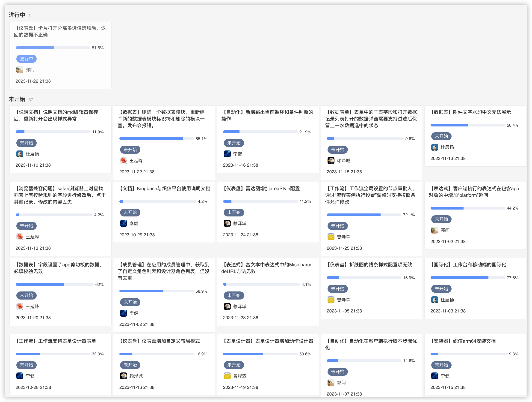The image size is (532, 402).
Task: Click 赖泽城's avatar on the 雷达图 card
Action: [227, 223]
